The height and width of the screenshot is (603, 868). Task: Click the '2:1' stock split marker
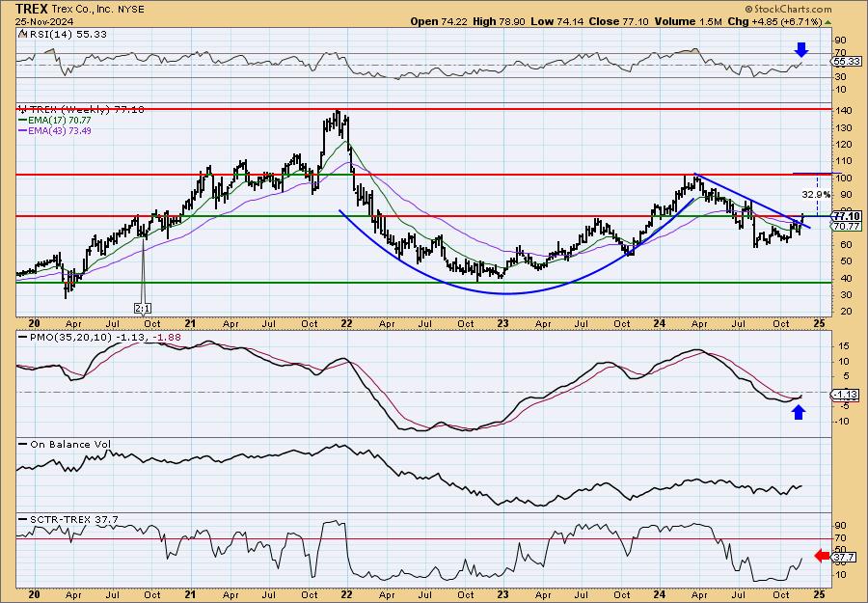143,308
